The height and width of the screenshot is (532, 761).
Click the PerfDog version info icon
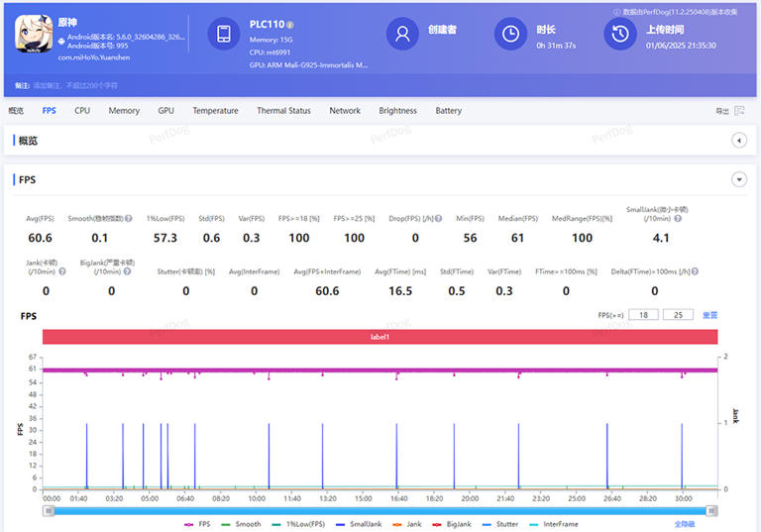[x=617, y=12]
